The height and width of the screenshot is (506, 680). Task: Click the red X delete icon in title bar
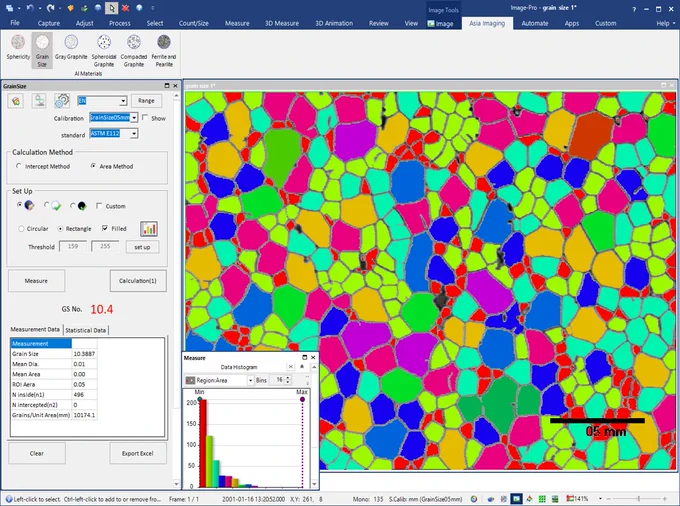(x=125, y=8)
